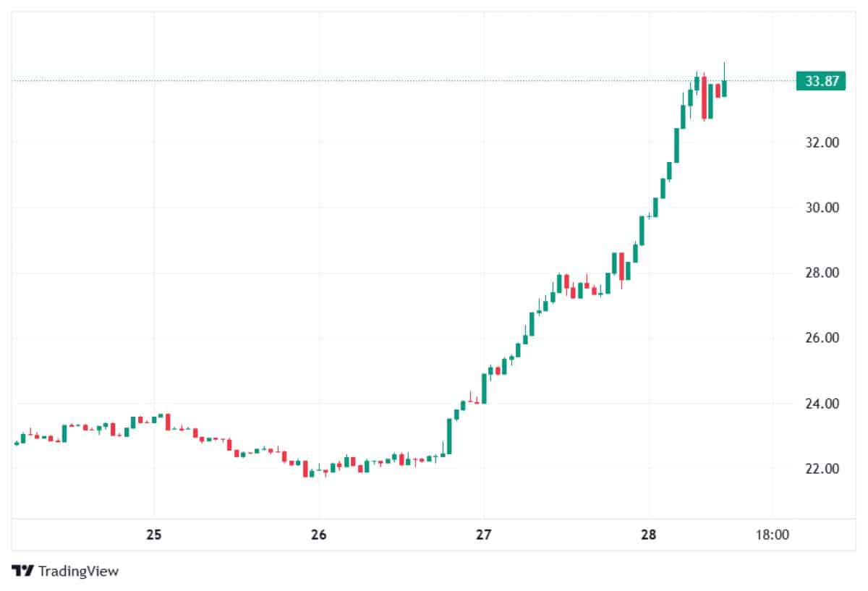Click date 27 on the time axis
This screenshot has width=868, height=591.
click(x=483, y=535)
